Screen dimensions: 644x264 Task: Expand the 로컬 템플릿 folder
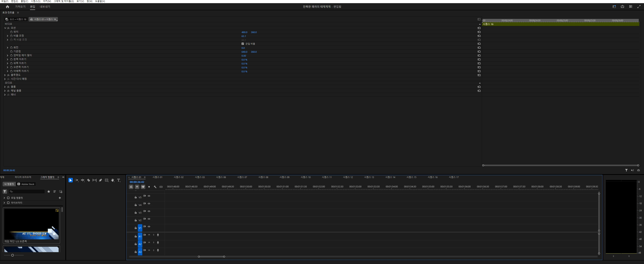tap(4, 198)
